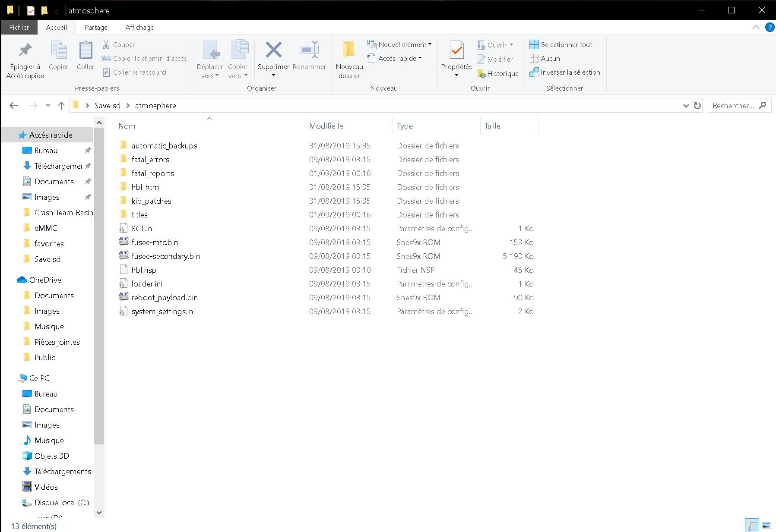The width and height of the screenshot is (776, 532).
Task: Open the Ouvrir dropdown arrow
Action: tap(511, 45)
